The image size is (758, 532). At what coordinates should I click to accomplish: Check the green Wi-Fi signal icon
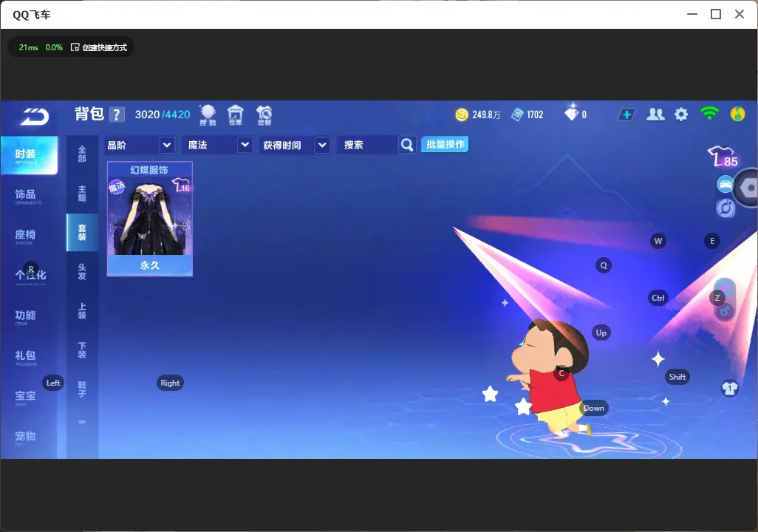[x=709, y=114]
